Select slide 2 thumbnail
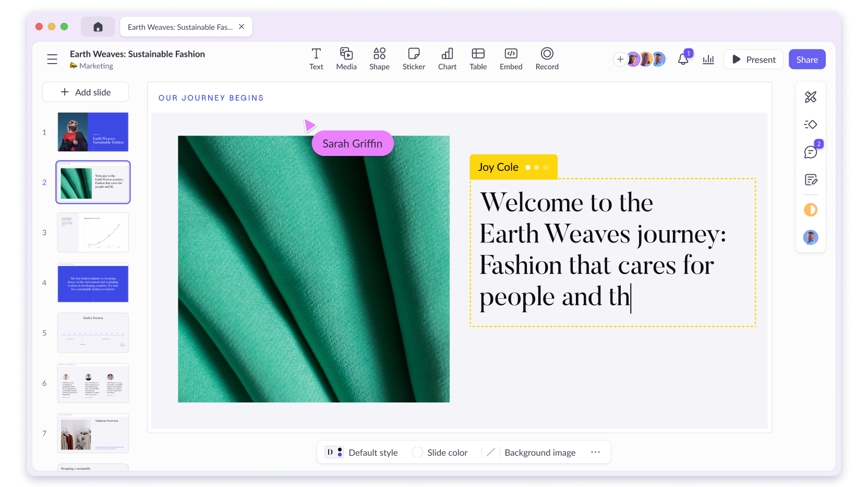 (x=93, y=182)
